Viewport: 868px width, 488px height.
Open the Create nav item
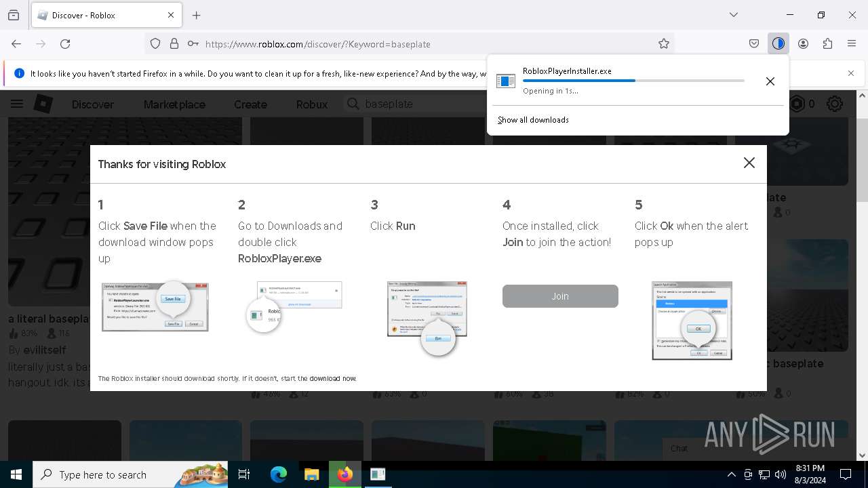[x=250, y=104]
